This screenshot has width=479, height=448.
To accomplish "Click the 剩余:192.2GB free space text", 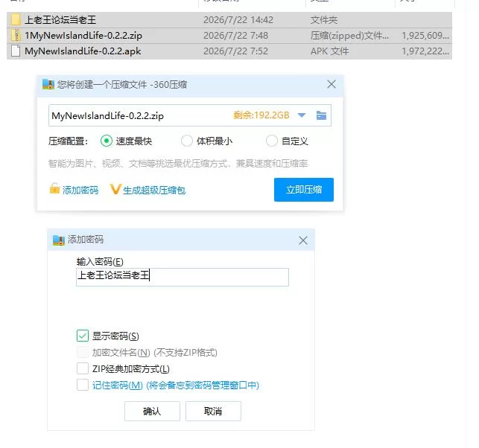I will 261,115.
